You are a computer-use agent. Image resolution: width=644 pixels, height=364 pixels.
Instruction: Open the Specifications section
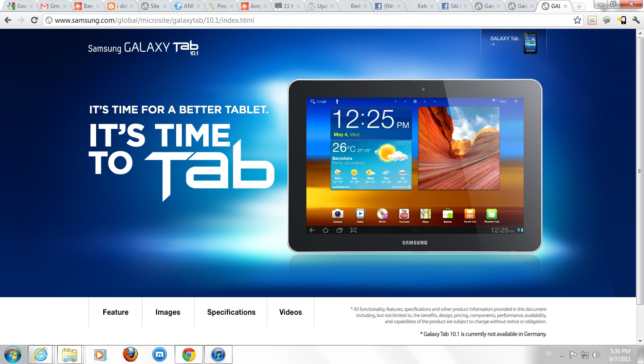[x=231, y=312]
